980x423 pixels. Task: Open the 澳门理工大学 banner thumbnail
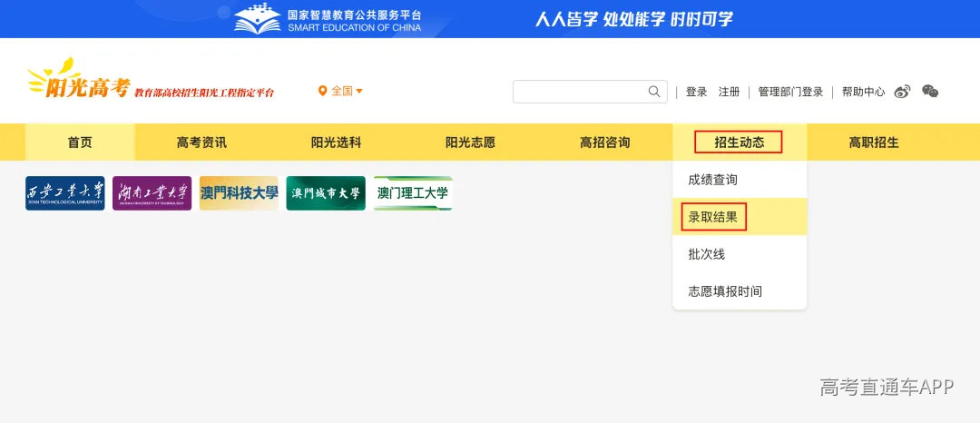click(x=413, y=193)
